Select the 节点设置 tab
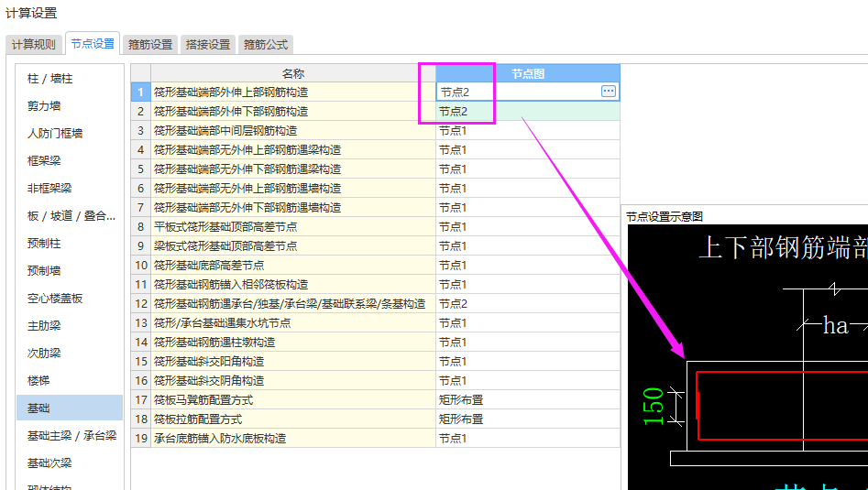868x490 pixels. click(x=93, y=44)
